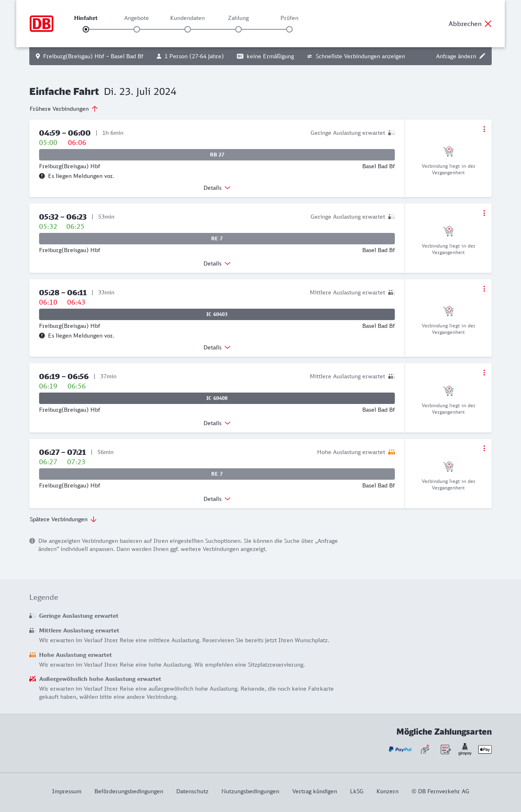
Task: Click the pencil icon beside Anfrage ändern
Action: pos(482,56)
